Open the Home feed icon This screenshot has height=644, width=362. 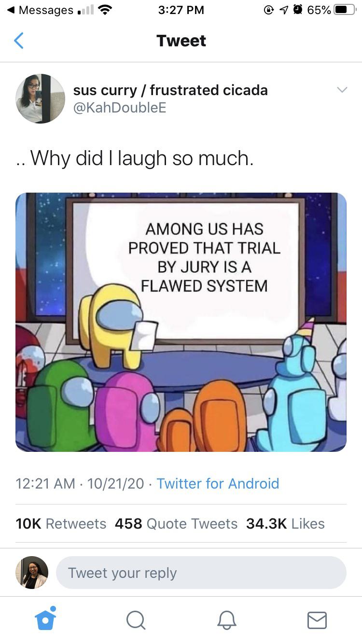45,621
